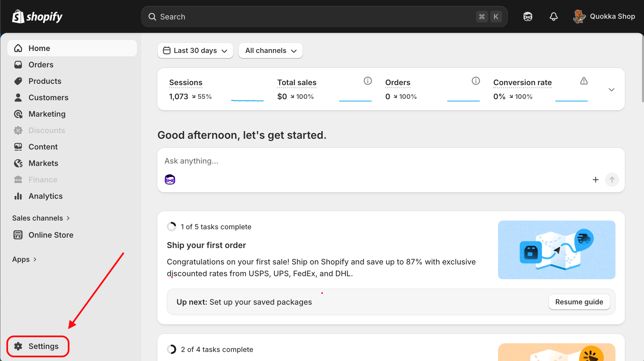Click the shipping map illustration
The width and height of the screenshot is (644, 361).
click(556, 250)
